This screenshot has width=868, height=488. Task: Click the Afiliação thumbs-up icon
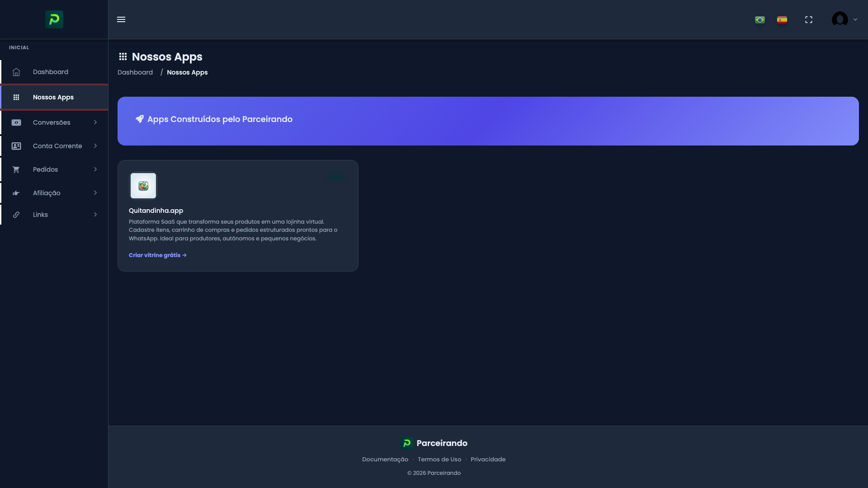click(16, 193)
